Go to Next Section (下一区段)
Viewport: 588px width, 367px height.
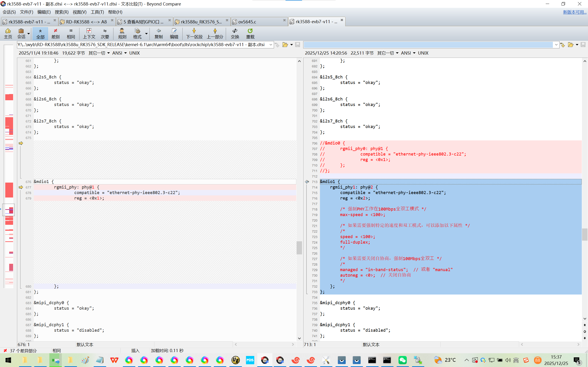194,33
